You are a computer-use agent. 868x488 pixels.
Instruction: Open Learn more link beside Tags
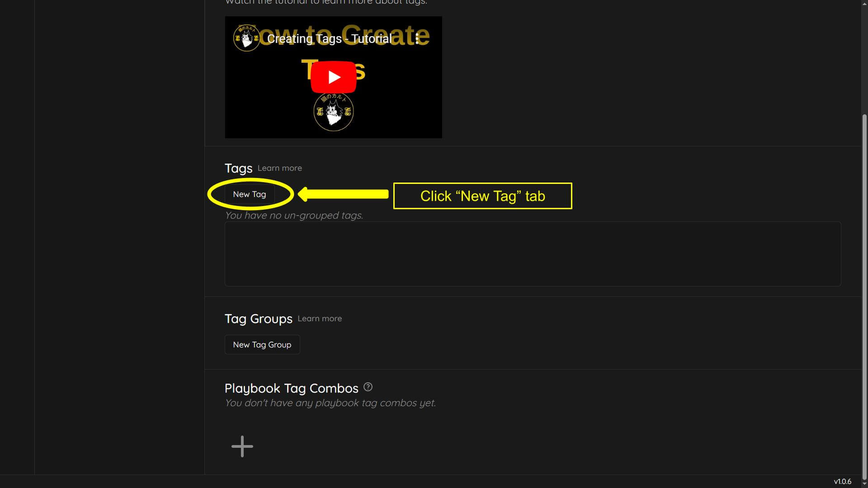click(280, 168)
